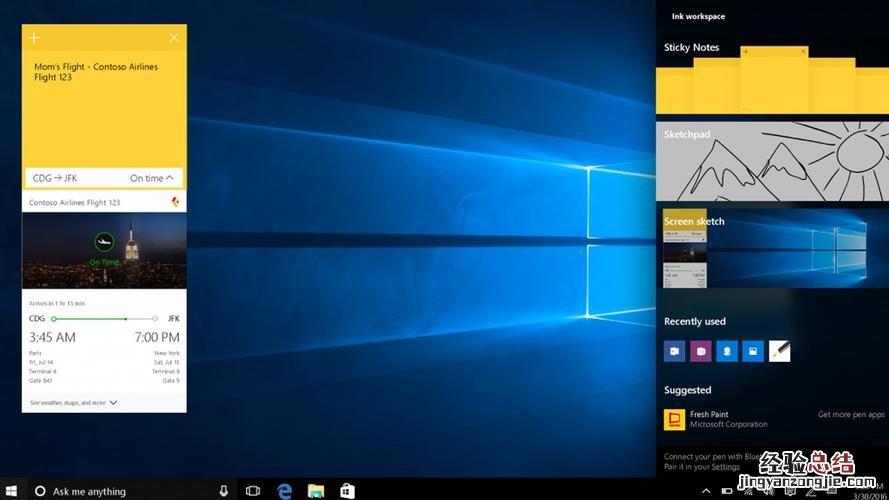Launch the first recently used blue app icon
Viewport: 889px width, 500px height.
pos(675,351)
